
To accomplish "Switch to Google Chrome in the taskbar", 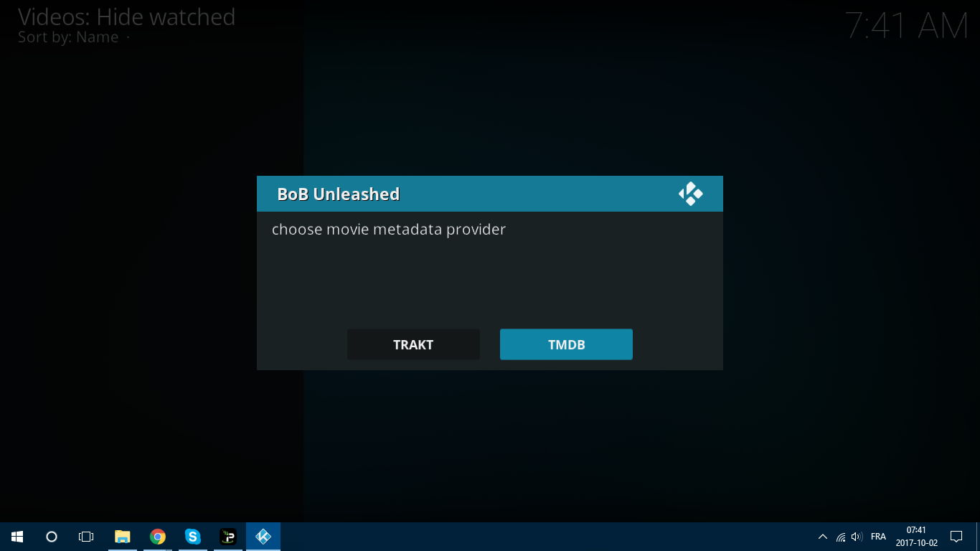I will [x=158, y=537].
